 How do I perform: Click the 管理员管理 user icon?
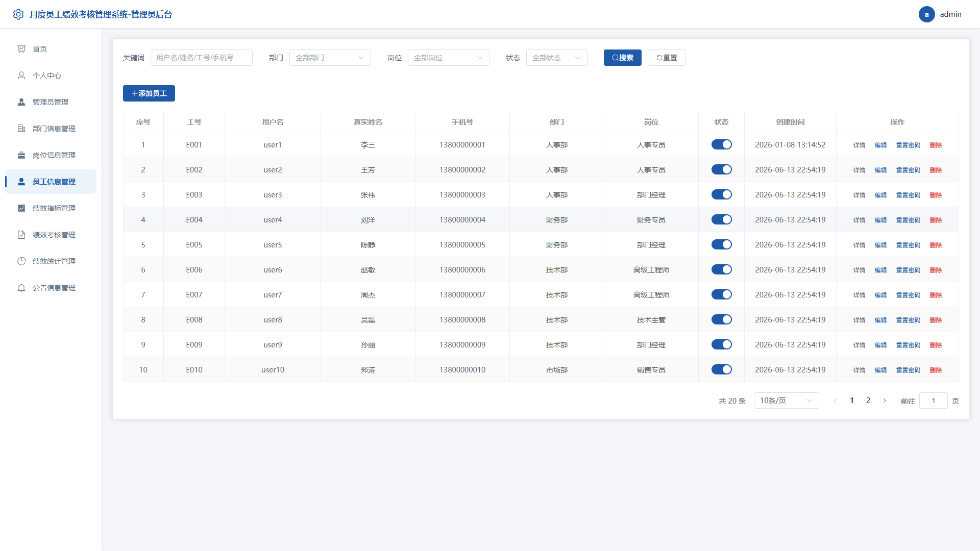[21, 102]
